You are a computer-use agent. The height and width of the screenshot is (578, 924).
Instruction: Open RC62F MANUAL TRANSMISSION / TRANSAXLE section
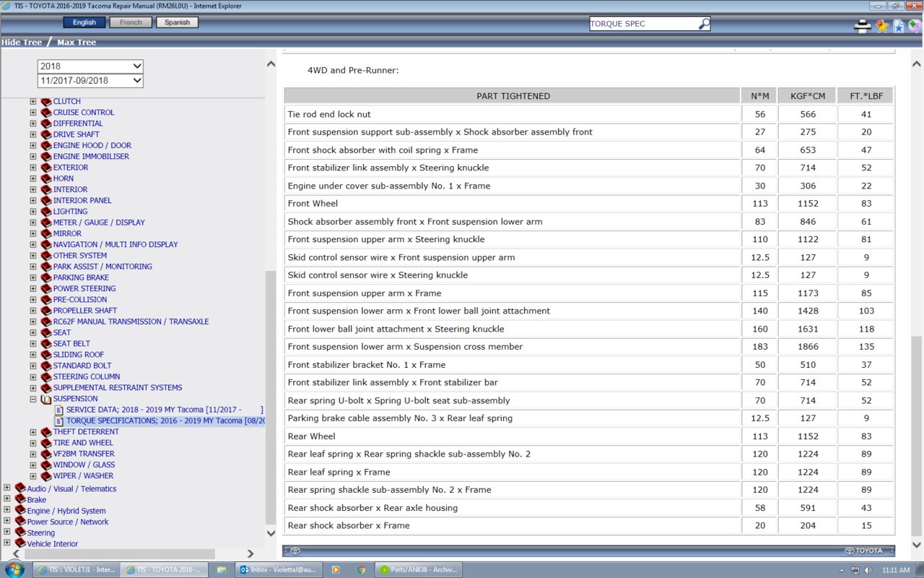[x=131, y=322]
